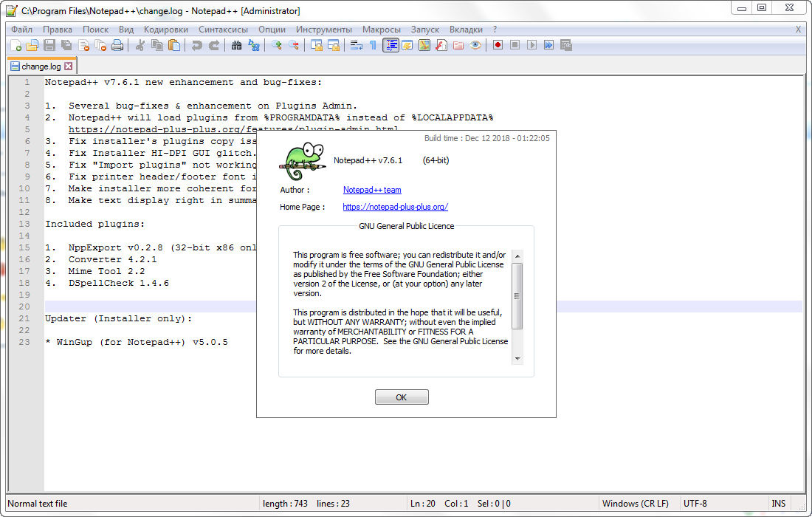This screenshot has height=517, width=812.
Task: Open the notepad-plus-plus.org home page link
Action: [x=395, y=208]
